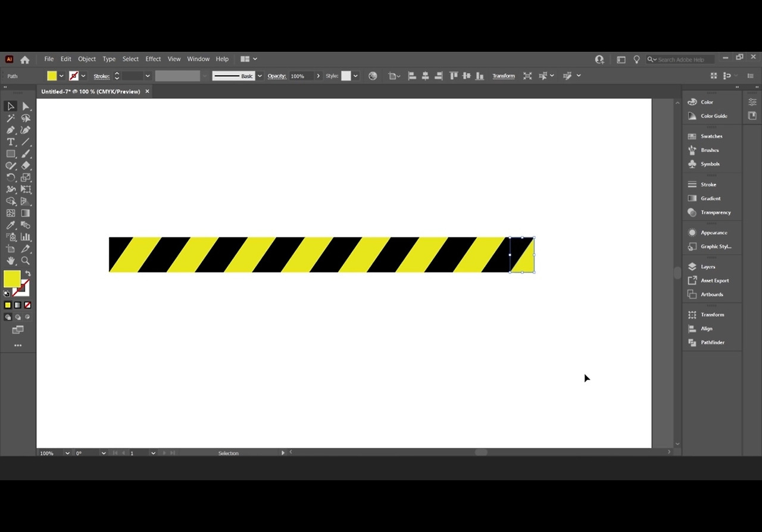Open the Gradient panel
762x532 pixels.
click(x=710, y=199)
